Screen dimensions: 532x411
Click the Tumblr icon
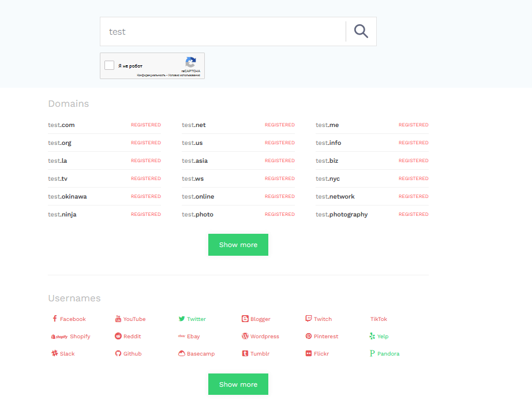pyautogui.click(x=245, y=353)
